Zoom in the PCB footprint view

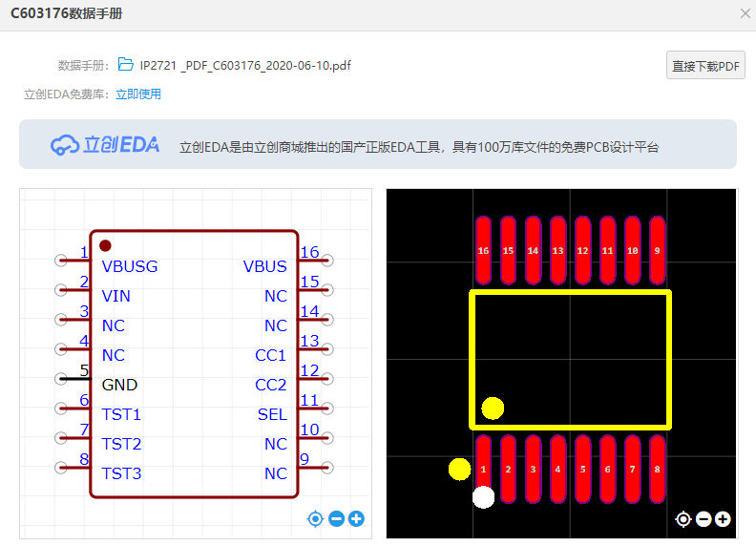723,519
